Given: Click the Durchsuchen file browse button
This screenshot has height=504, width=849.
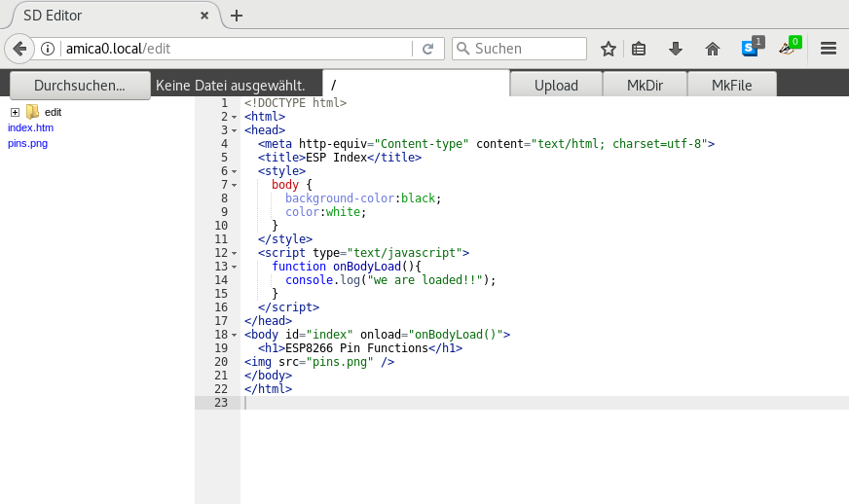Looking at the screenshot, I should [x=80, y=86].
